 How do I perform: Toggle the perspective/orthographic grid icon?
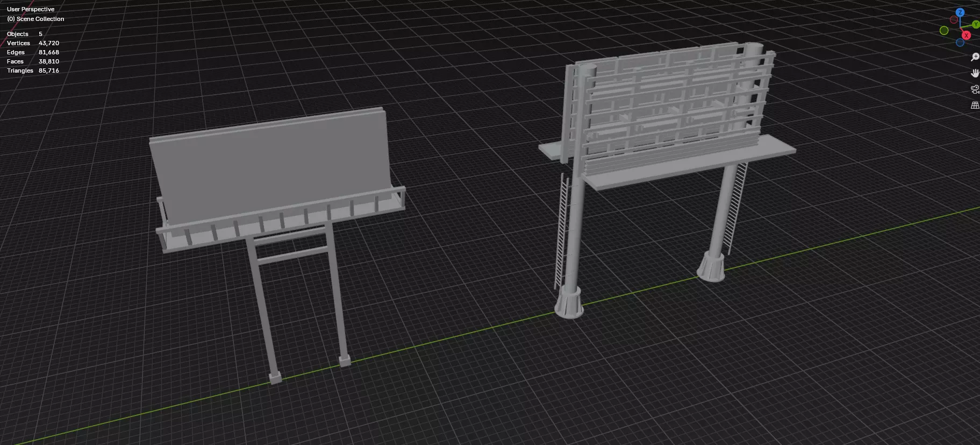(x=975, y=105)
